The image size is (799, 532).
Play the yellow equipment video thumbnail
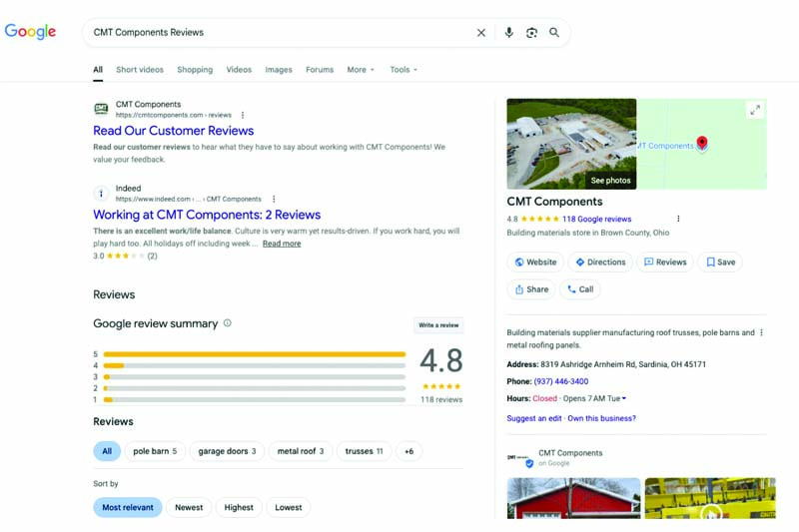coord(710,498)
